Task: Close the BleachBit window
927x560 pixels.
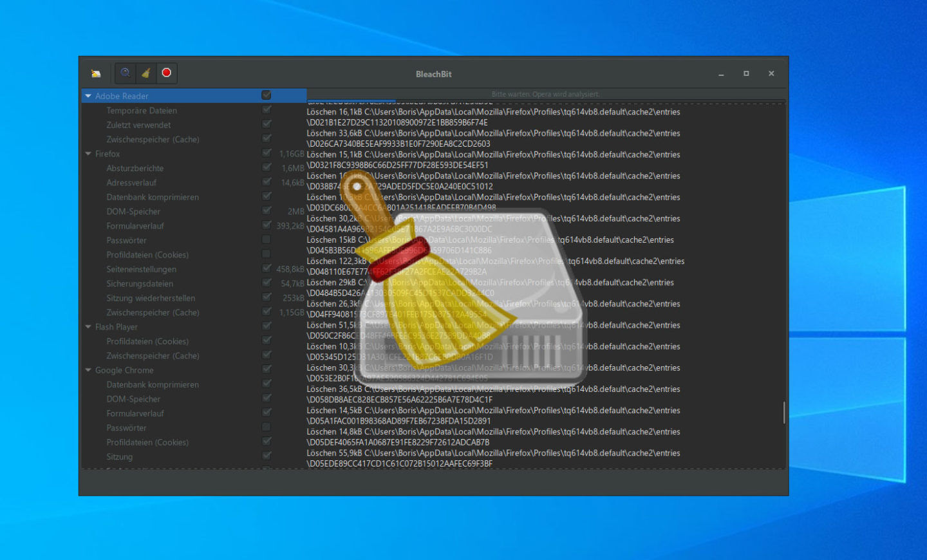Action: (771, 73)
